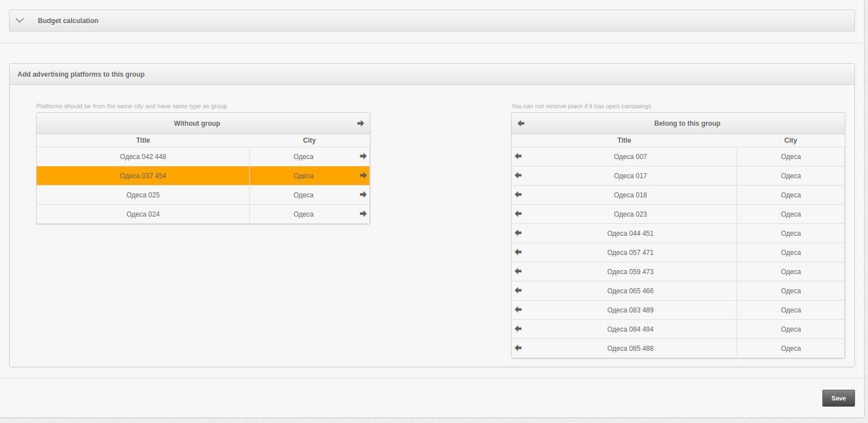This screenshot has width=868, height=423.
Task: Click city cell of Одеса 007 row
Action: tap(791, 157)
